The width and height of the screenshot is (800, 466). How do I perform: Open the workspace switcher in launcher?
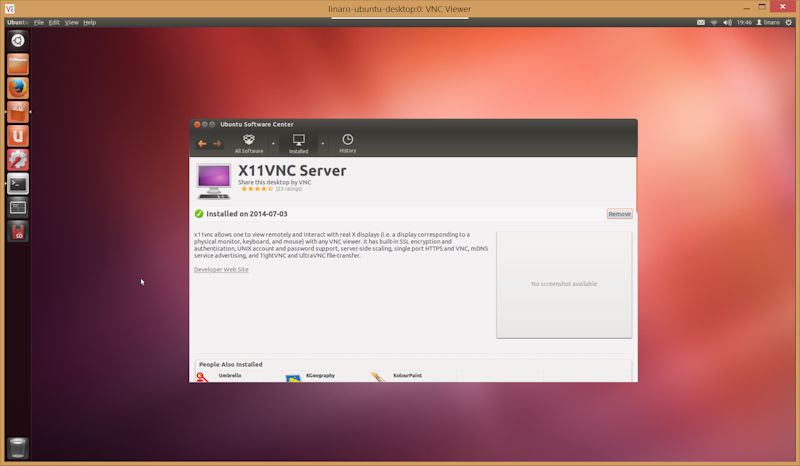tap(18, 208)
